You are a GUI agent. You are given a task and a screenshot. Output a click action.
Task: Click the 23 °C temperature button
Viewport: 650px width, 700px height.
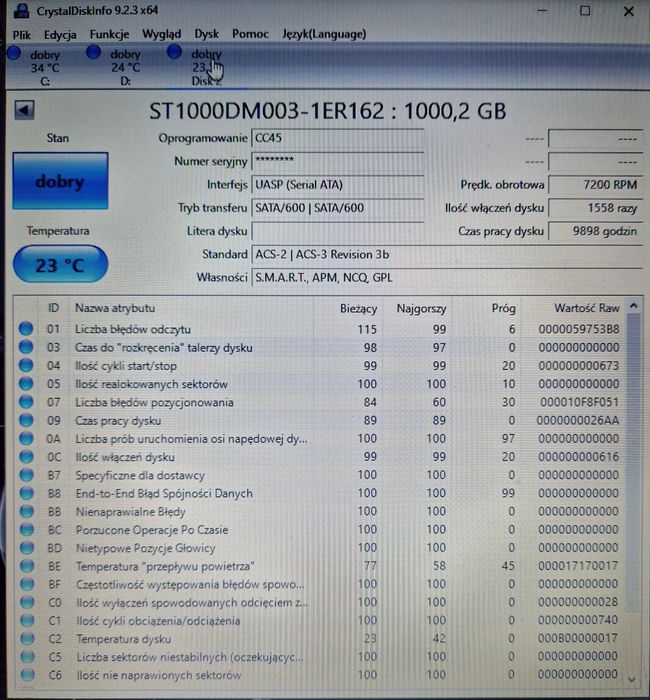pos(60,264)
